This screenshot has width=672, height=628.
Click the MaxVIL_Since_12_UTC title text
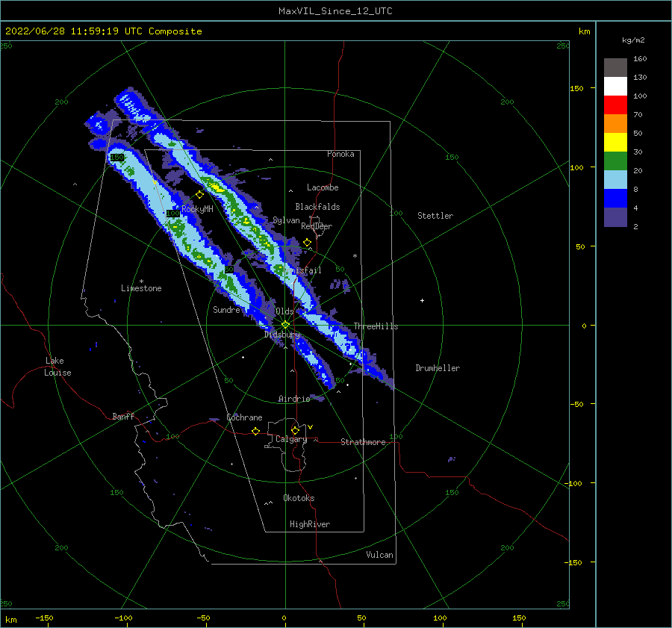click(335, 11)
